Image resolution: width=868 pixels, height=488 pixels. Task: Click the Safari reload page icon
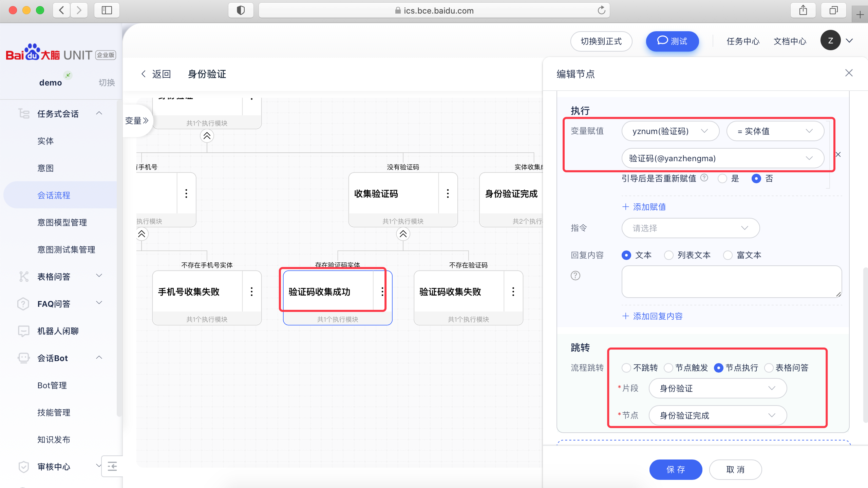(x=601, y=11)
